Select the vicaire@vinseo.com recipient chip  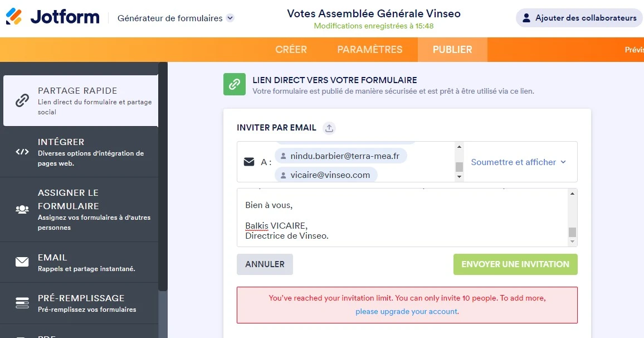pyautogui.click(x=326, y=175)
